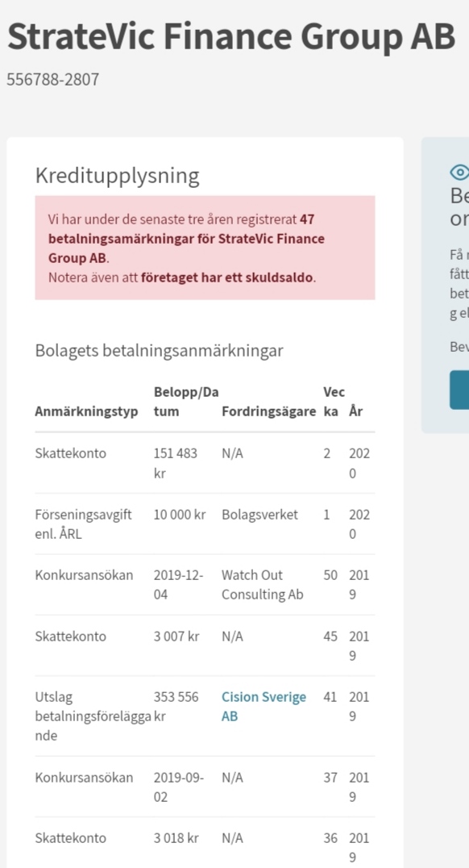The width and height of the screenshot is (469, 868).
Task: Click the eye icon in side panel
Action: point(460,173)
